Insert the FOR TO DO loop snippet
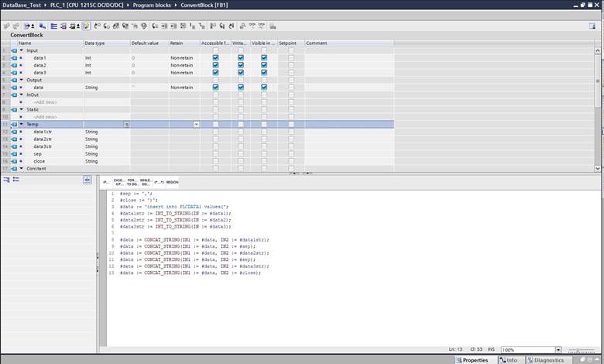Viewport: 604px width, 364px height. (x=132, y=181)
